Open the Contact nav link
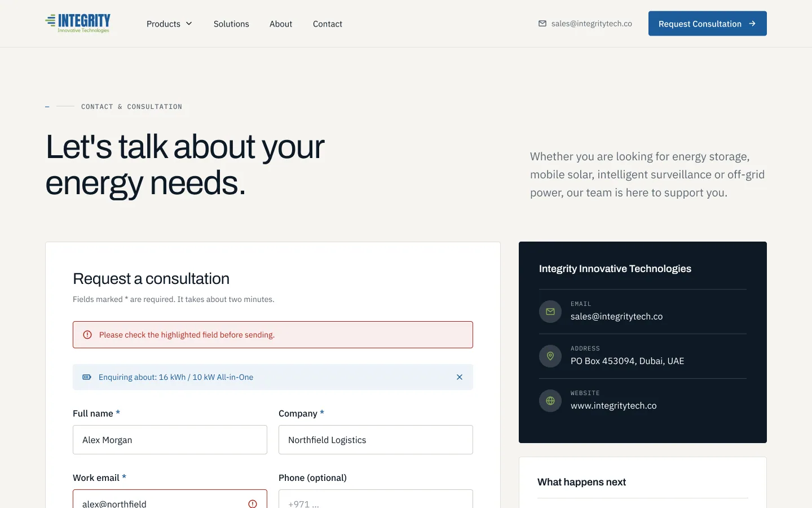Viewport: 812px width, 508px height. pyautogui.click(x=328, y=24)
